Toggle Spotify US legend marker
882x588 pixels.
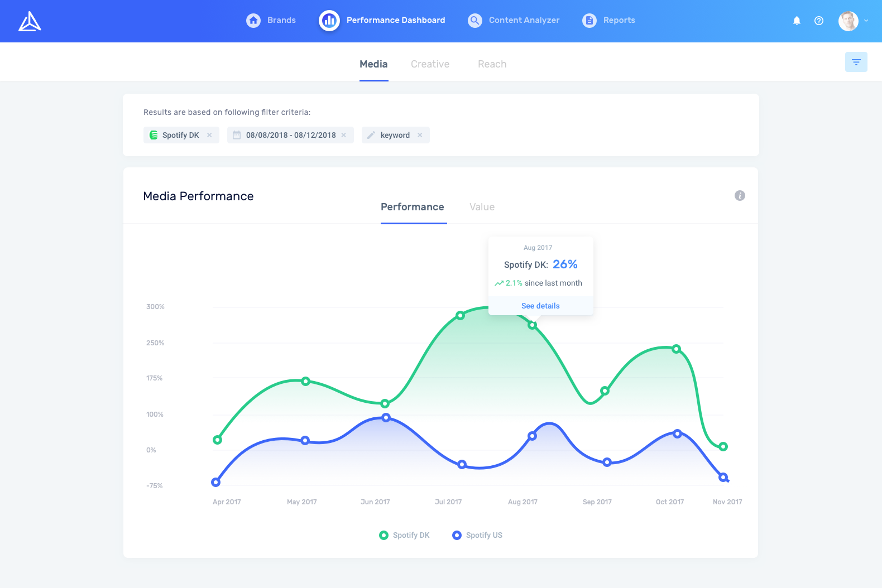[457, 535]
